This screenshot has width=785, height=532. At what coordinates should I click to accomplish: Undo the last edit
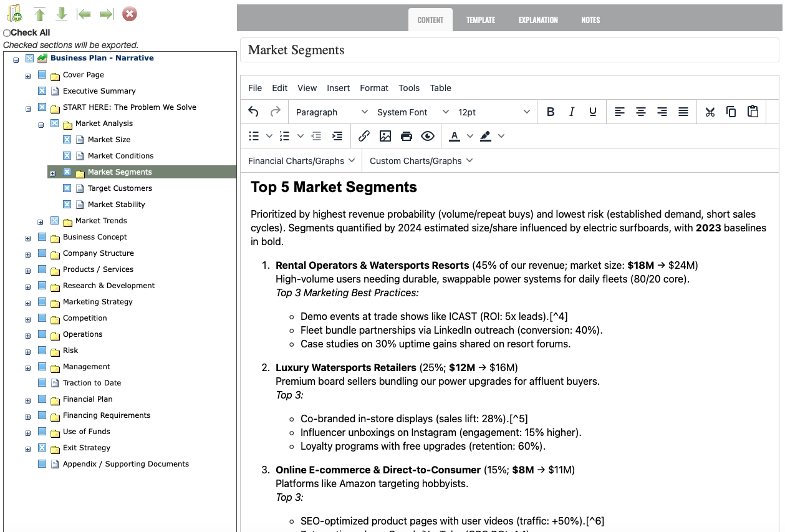(253, 112)
